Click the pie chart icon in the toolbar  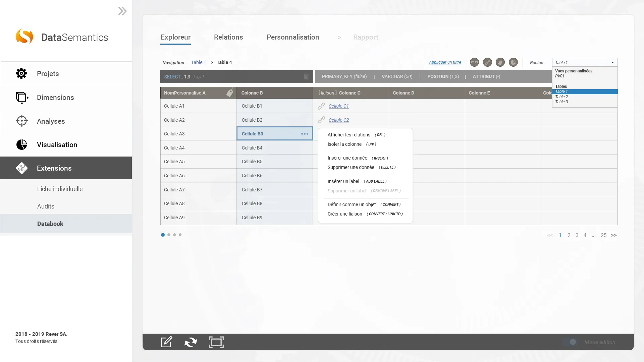[513, 62]
